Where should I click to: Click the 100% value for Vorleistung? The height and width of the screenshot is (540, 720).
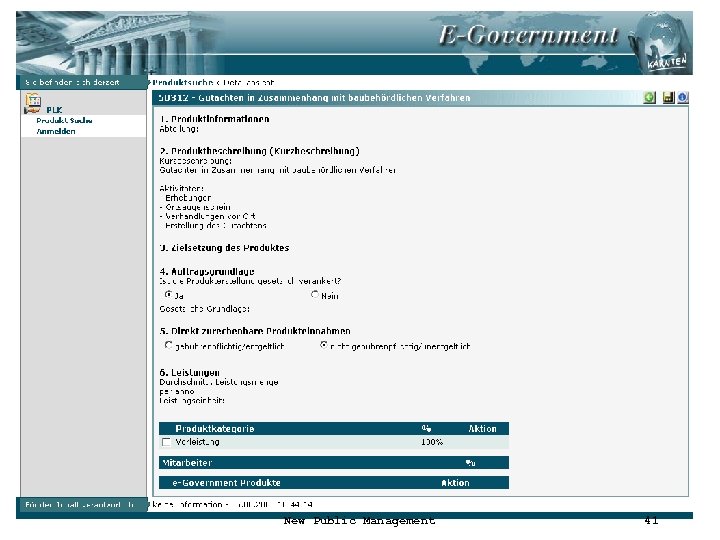coord(432,442)
